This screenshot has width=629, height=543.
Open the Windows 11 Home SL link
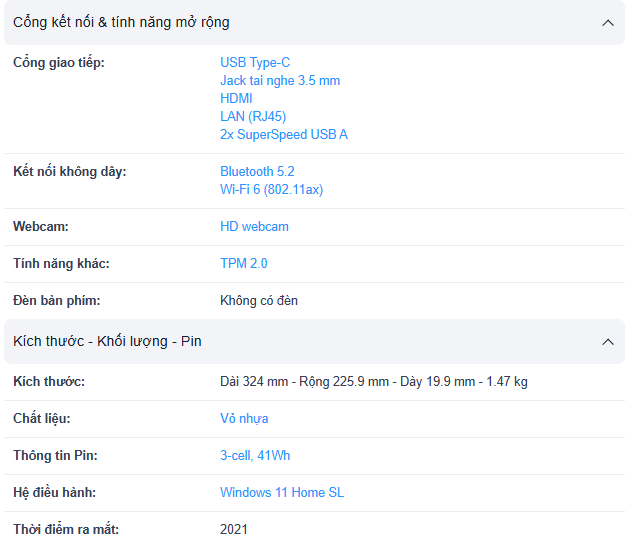pos(282,492)
